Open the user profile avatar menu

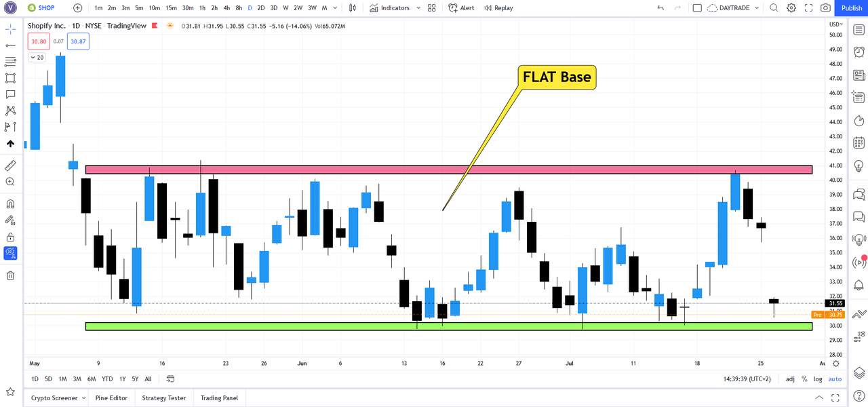click(12, 8)
